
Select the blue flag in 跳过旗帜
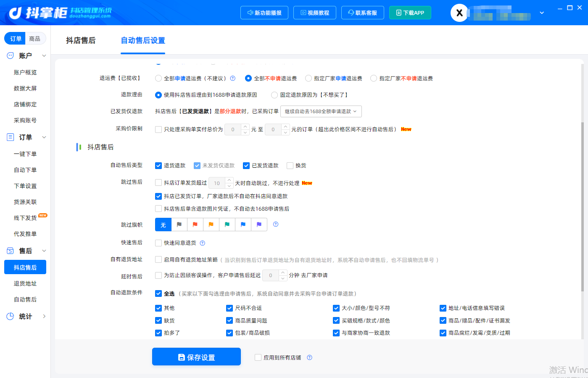click(x=243, y=225)
